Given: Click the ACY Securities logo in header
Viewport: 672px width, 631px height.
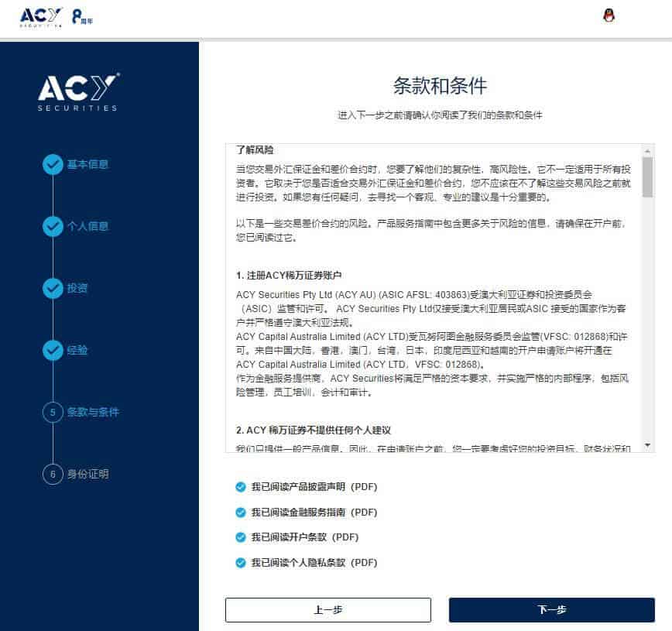Looking at the screenshot, I should pos(41,18).
